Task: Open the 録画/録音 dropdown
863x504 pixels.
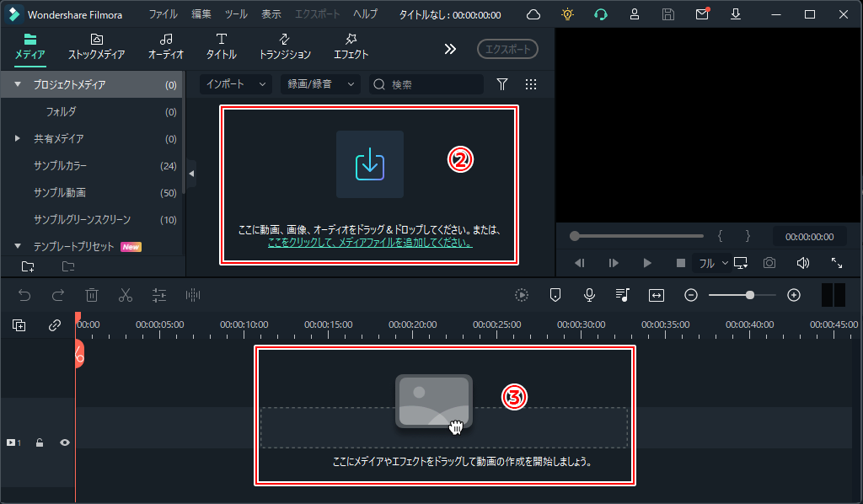Action: pyautogui.click(x=319, y=84)
